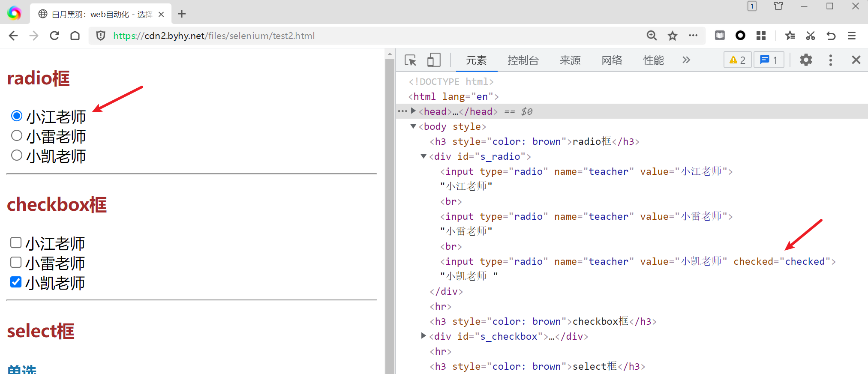
Task: Go back to the previous page
Action: [13, 36]
